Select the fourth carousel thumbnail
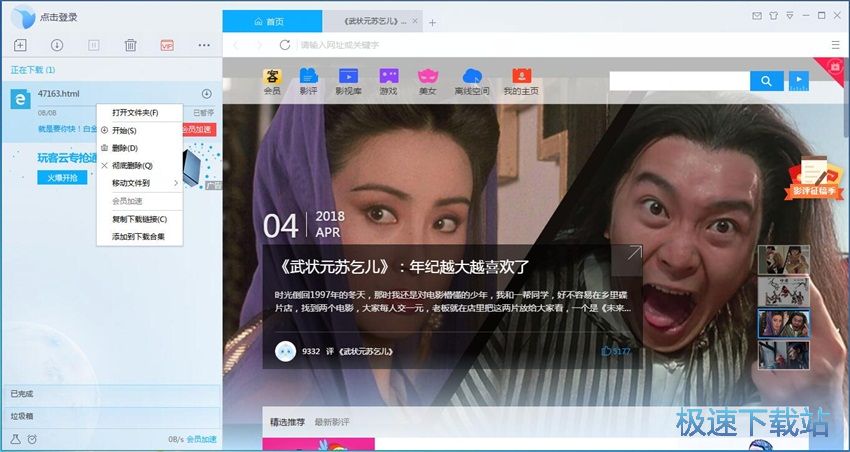This screenshot has height=452, width=850. (783, 355)
